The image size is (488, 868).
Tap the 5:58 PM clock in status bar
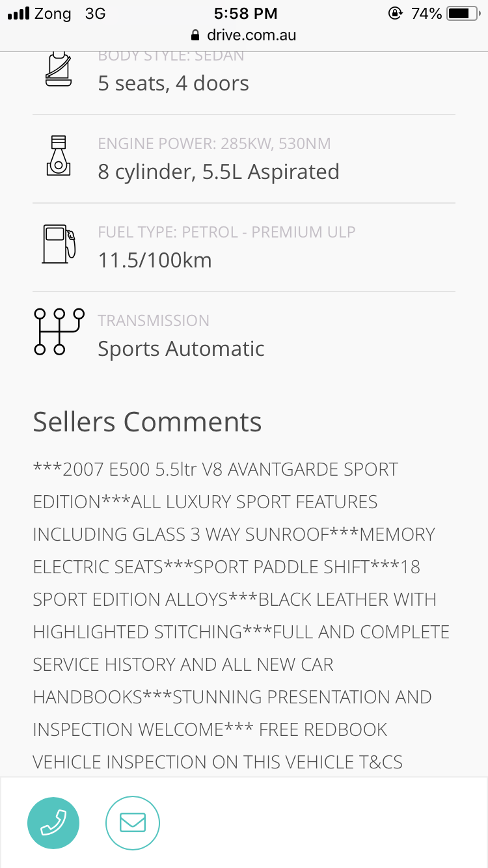pos(245,13)
